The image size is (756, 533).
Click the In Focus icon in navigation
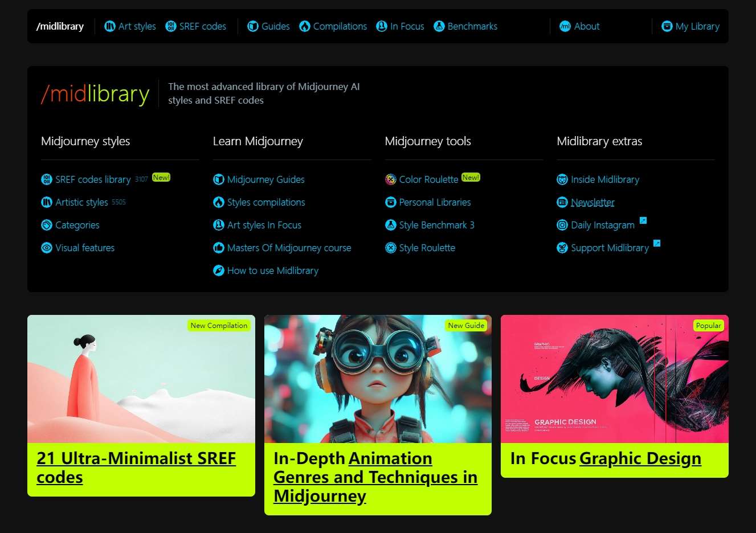[x=381, y=26]
